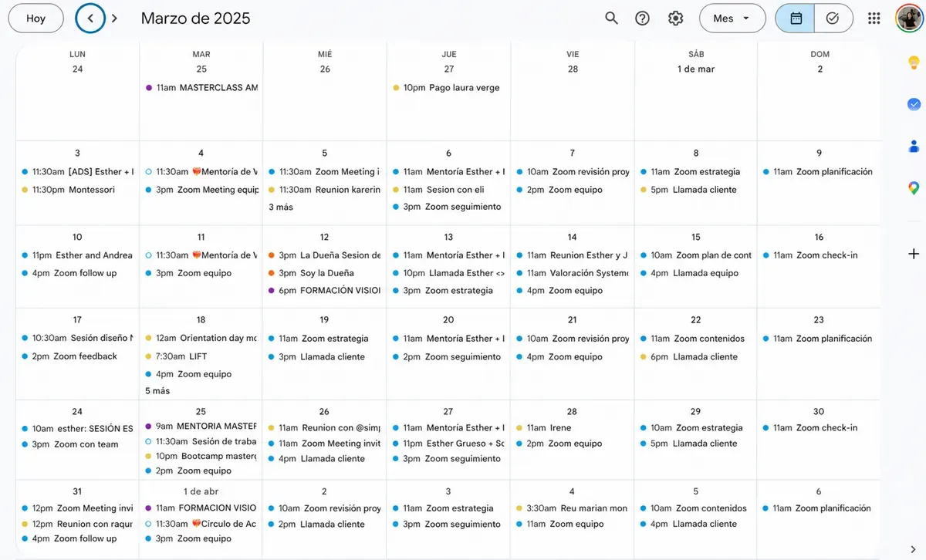Go to the previous month arrow
The image size is (926, 560).
point(90,18)
